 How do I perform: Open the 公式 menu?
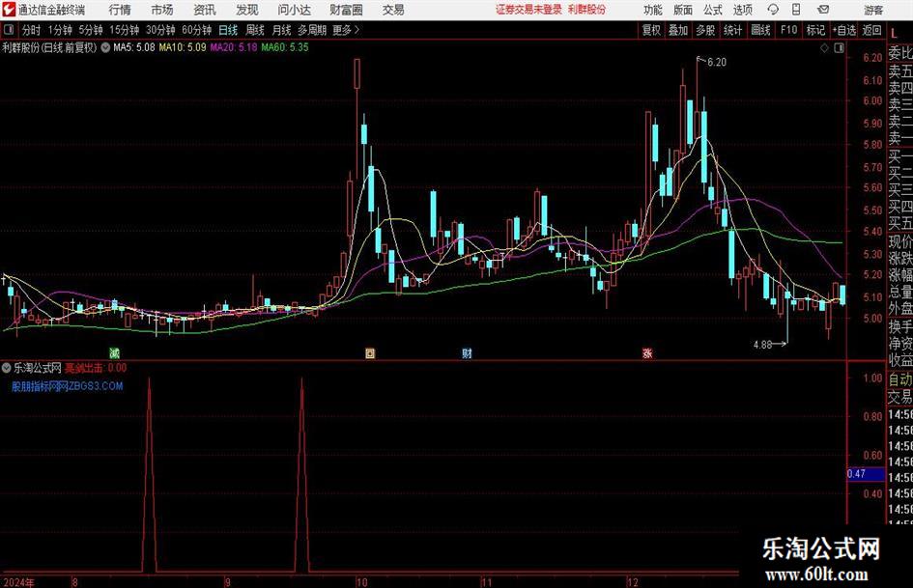click(x=713, y=10)
